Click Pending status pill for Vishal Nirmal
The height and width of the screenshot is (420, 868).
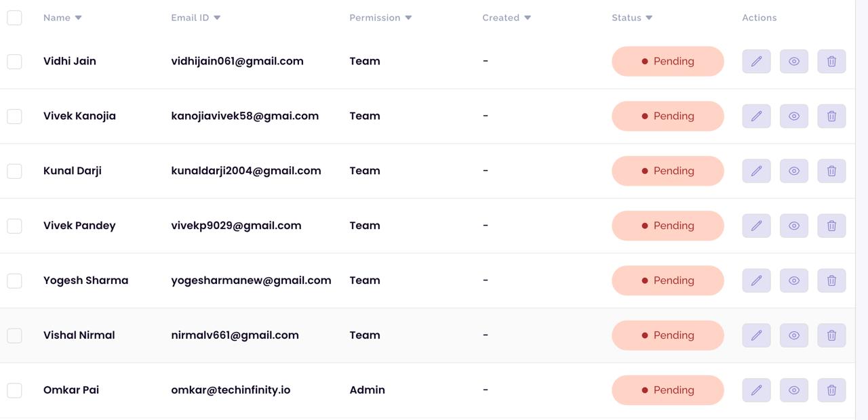point(668,335)
